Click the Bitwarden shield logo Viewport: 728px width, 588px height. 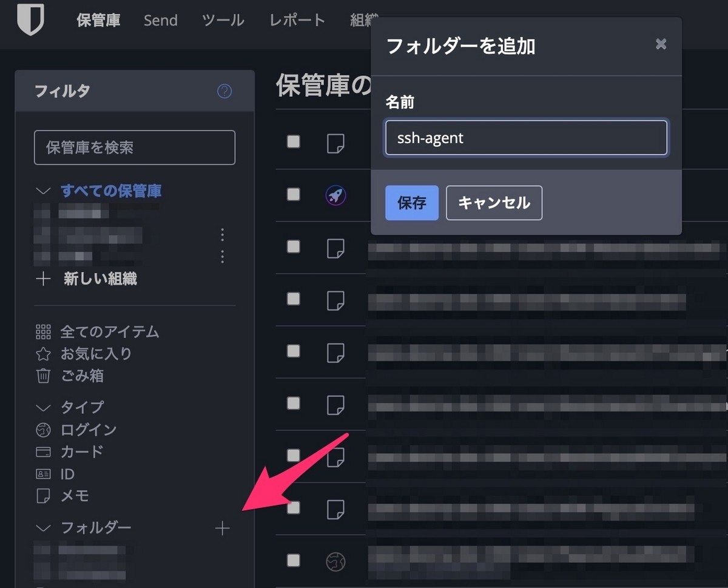click(30, 20)
